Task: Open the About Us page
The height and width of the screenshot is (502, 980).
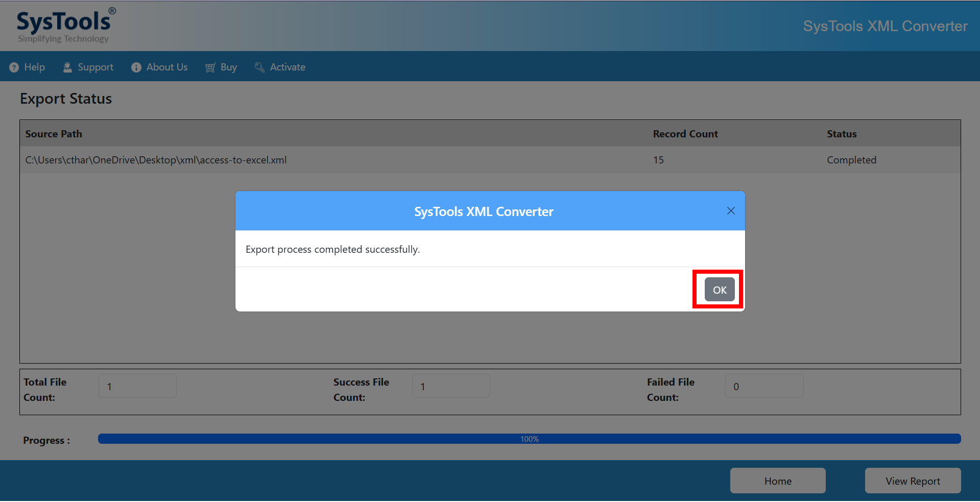Action: coord(166,67)
